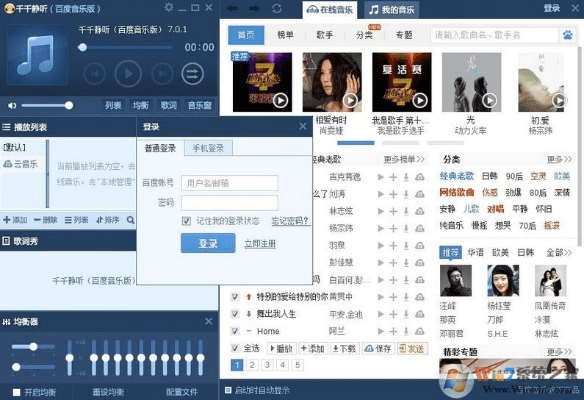584x400 pixels.
Task: Open the 列表 list menu in playlist
Action: coord(76,220)
